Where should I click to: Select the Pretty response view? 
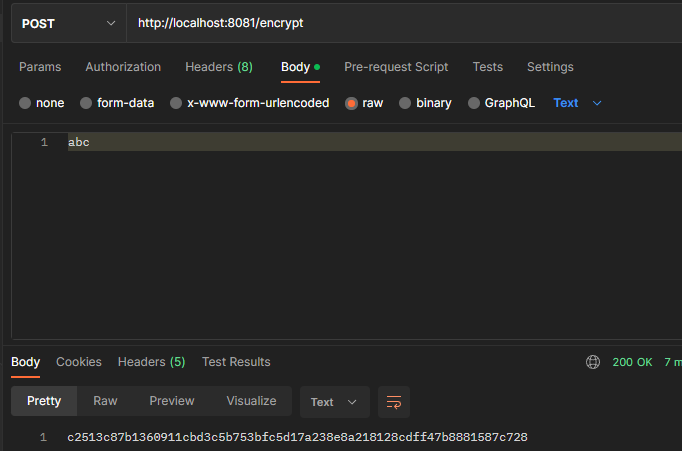[44, 401]
